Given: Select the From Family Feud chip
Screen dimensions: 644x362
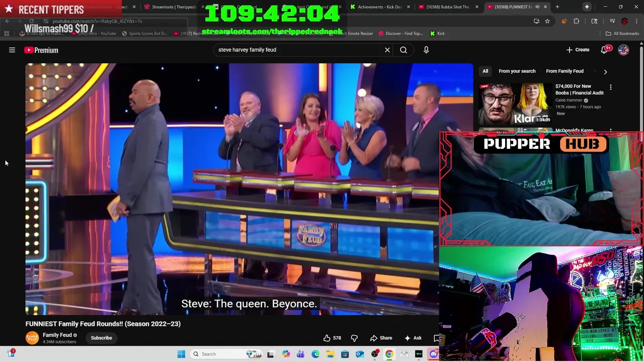Looking at the screenshot, I should (x=565, y=71).
